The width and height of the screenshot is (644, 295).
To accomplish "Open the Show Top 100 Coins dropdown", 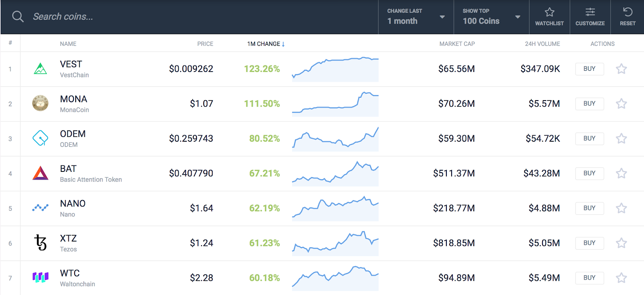I will tap(491, 17).
